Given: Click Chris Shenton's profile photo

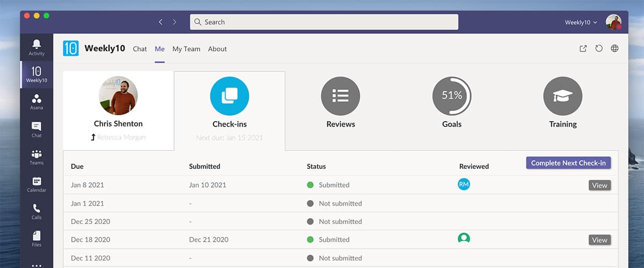Looking at the screenshot, I should 118,95.
